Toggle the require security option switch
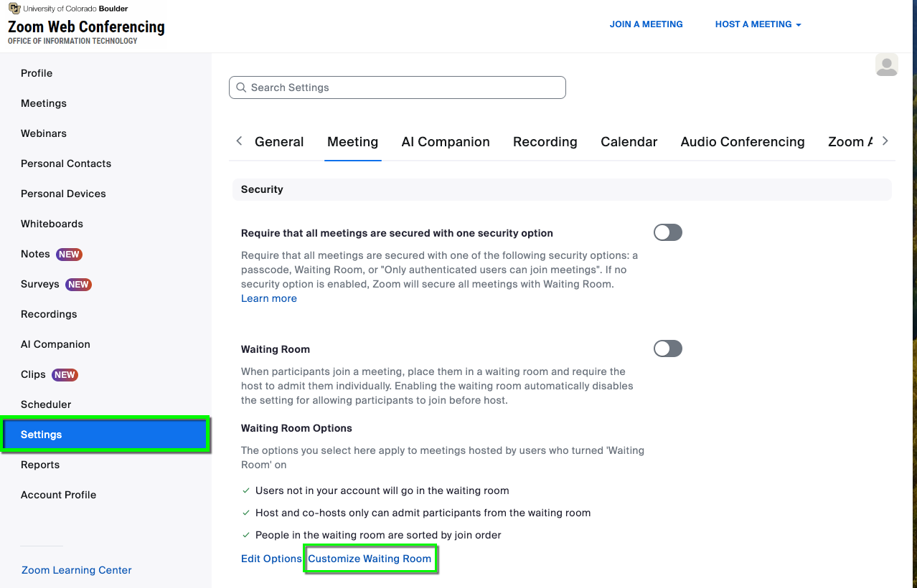 click(667, 232)
